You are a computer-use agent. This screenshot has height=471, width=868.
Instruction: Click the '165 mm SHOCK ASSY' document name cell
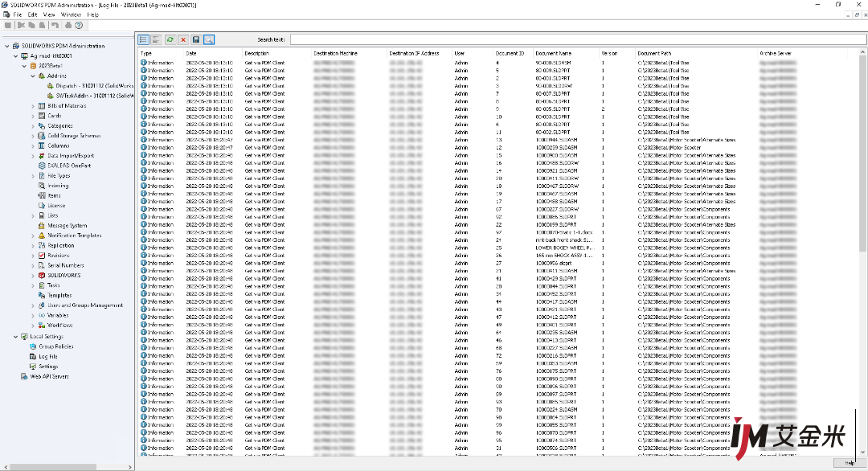[563, 256]
